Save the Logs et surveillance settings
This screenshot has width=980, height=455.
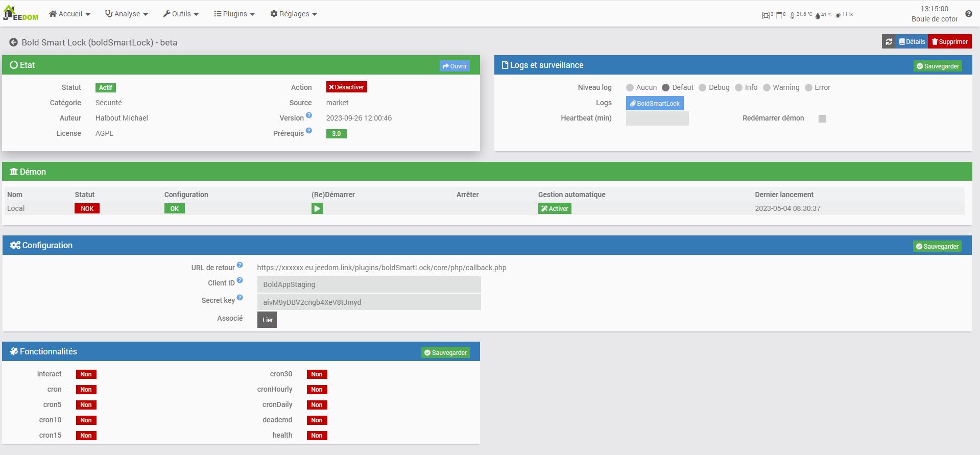pyautogui.click(x=938, y=66)
